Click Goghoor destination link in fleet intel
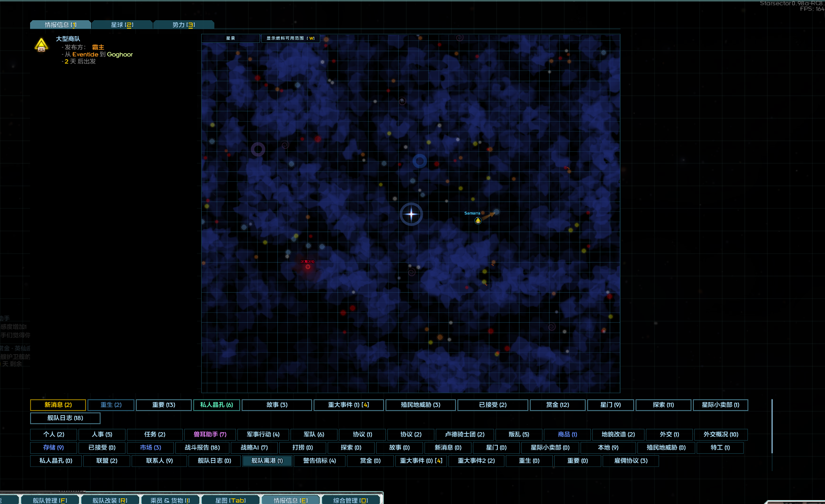This screenshot has height=504, width=825. [120, 54]
